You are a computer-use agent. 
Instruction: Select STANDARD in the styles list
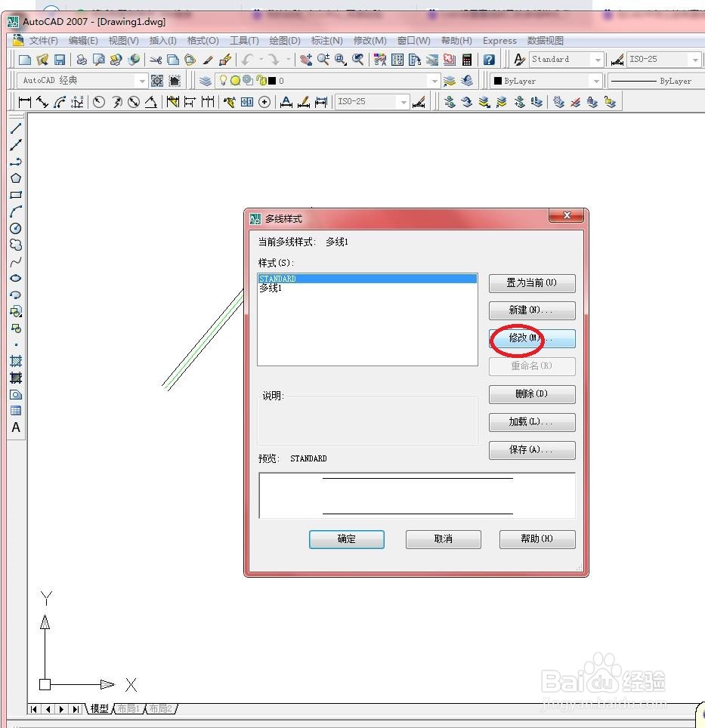point(367,279)
